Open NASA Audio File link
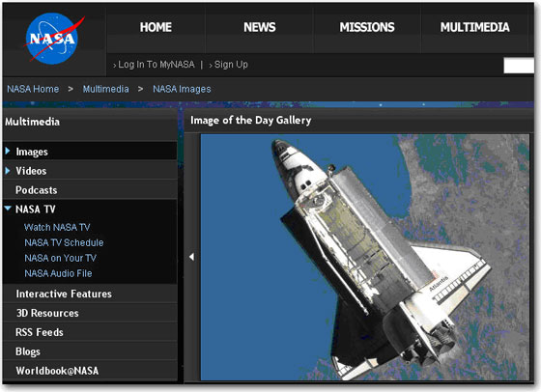 (x=58, y=273)
